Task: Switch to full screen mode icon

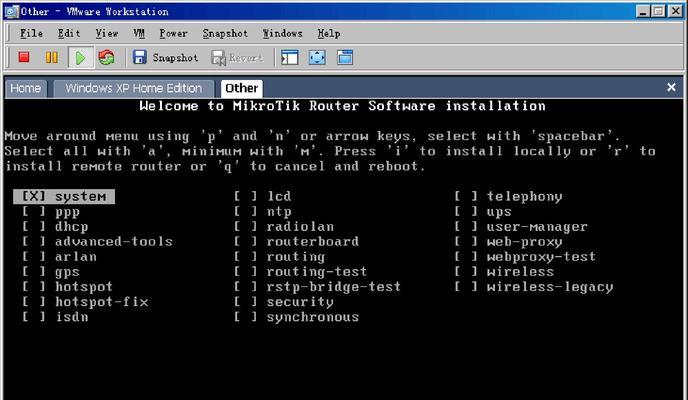Action: click(317, 57)
